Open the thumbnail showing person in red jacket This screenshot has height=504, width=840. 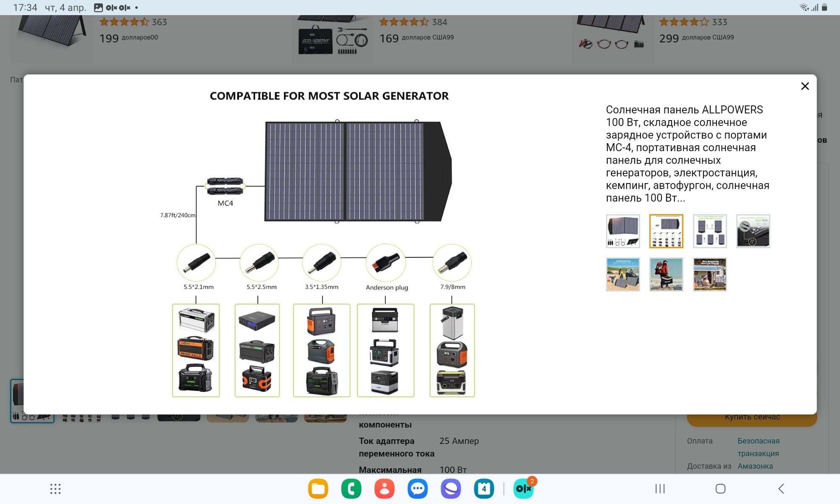click(x=666, y=274)
